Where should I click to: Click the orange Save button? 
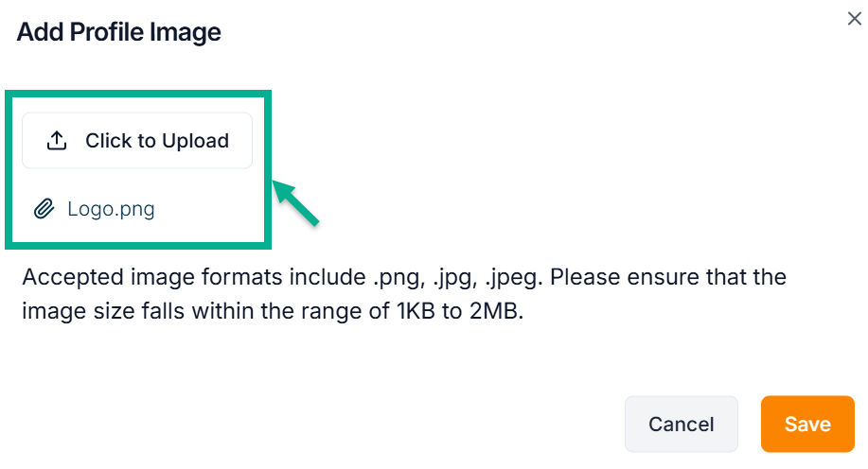click(x=807, y=424)
